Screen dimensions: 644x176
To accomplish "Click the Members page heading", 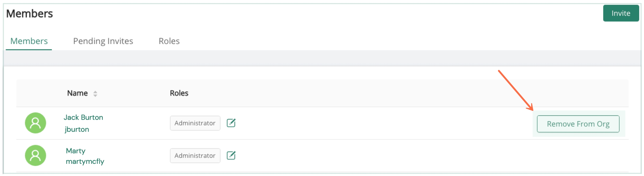I will [30, 14].
